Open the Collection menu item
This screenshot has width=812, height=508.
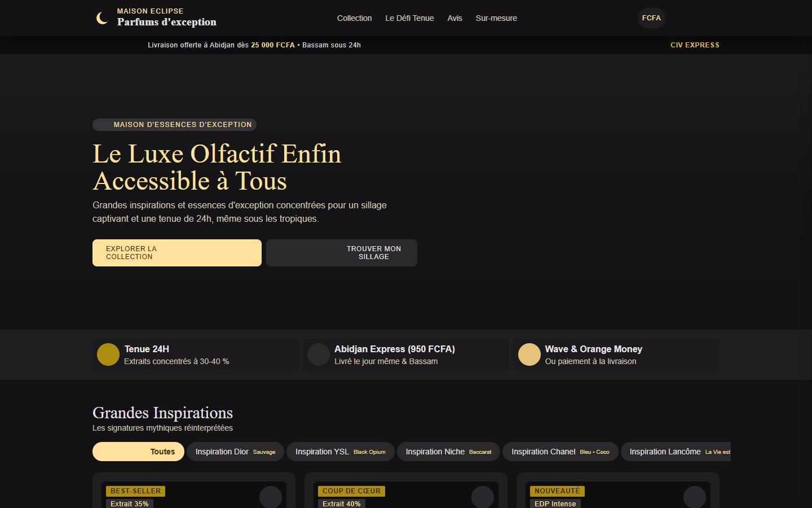pos(355,18)
